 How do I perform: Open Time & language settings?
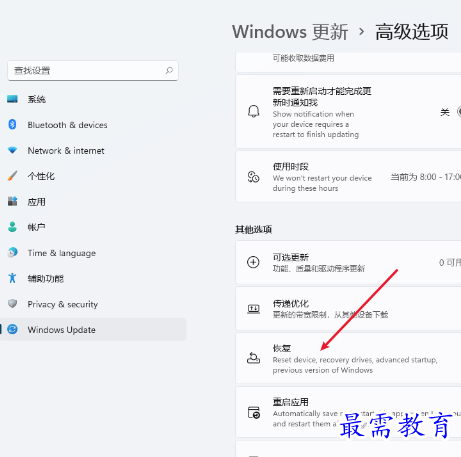click(x=62, y=253)
